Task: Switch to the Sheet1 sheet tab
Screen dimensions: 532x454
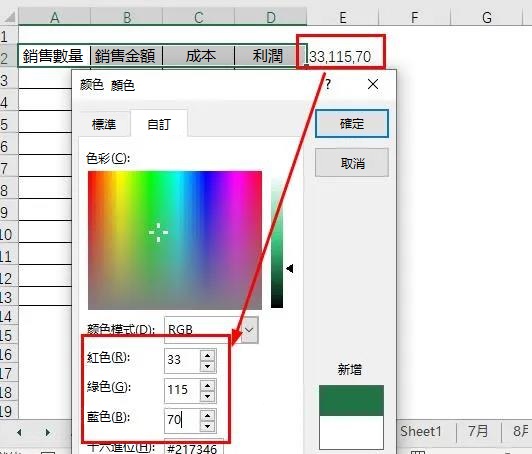Action: (x=421, y=431)
